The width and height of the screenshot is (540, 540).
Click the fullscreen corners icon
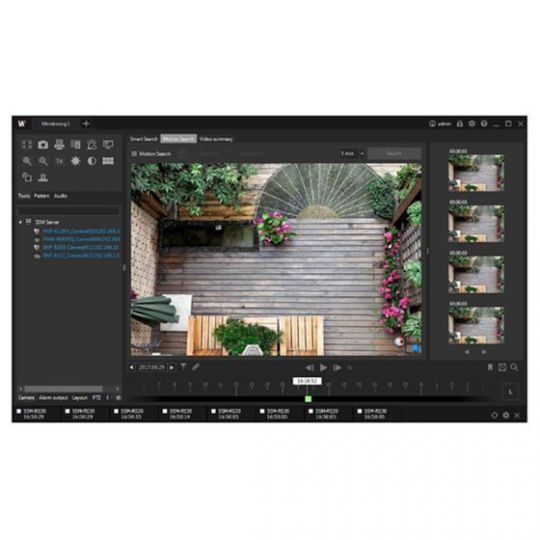coord(27,145)
